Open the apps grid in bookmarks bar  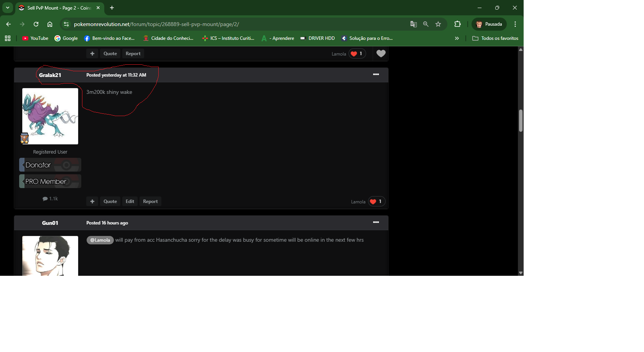tap(8, 38)
